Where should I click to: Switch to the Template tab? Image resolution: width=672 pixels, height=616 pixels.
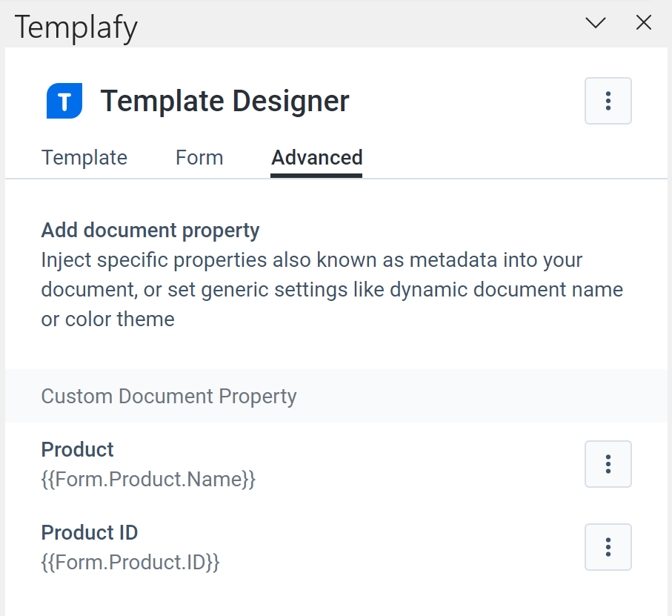84,157
